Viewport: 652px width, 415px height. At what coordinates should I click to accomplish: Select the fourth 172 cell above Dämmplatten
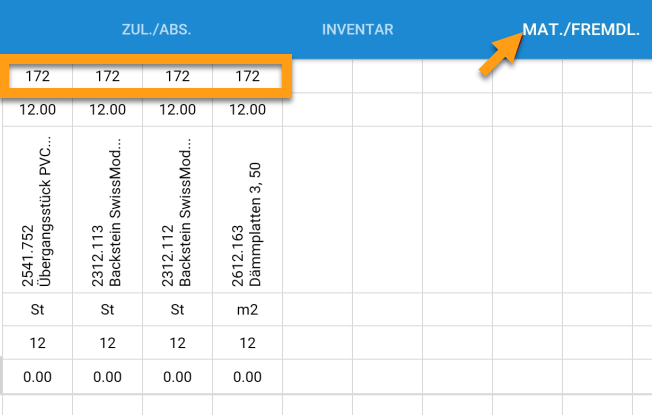tap(247, 76)
